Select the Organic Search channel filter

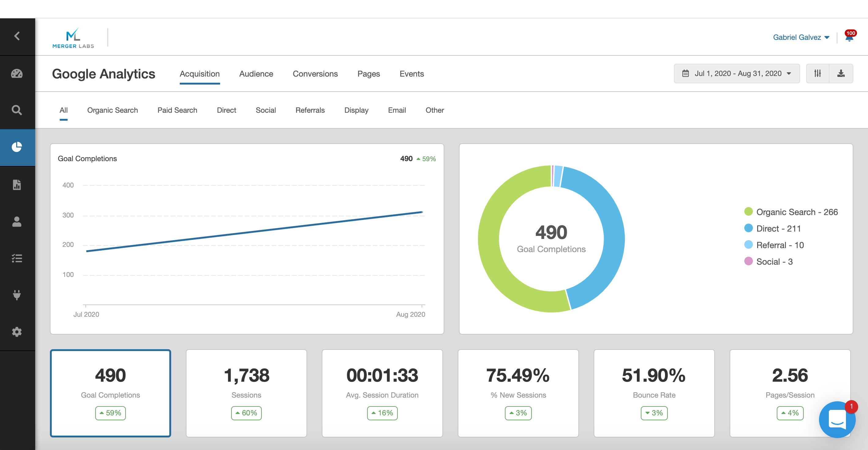click(112, 110)
